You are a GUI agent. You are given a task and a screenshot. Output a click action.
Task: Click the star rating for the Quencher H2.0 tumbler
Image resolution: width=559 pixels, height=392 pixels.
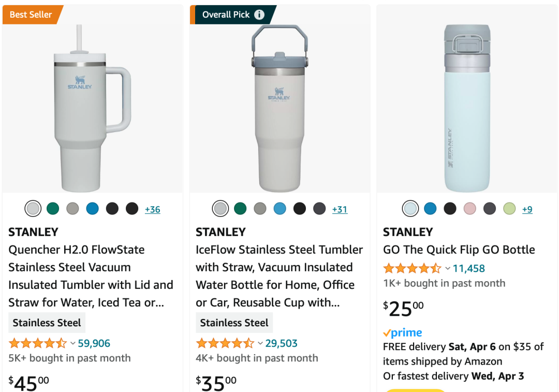tap(38, 343)
